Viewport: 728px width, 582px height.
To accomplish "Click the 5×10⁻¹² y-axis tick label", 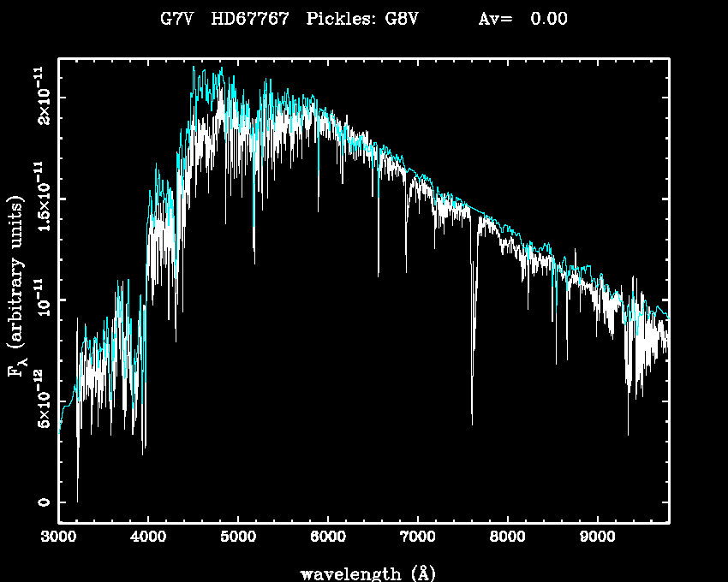I will (40, 401).
